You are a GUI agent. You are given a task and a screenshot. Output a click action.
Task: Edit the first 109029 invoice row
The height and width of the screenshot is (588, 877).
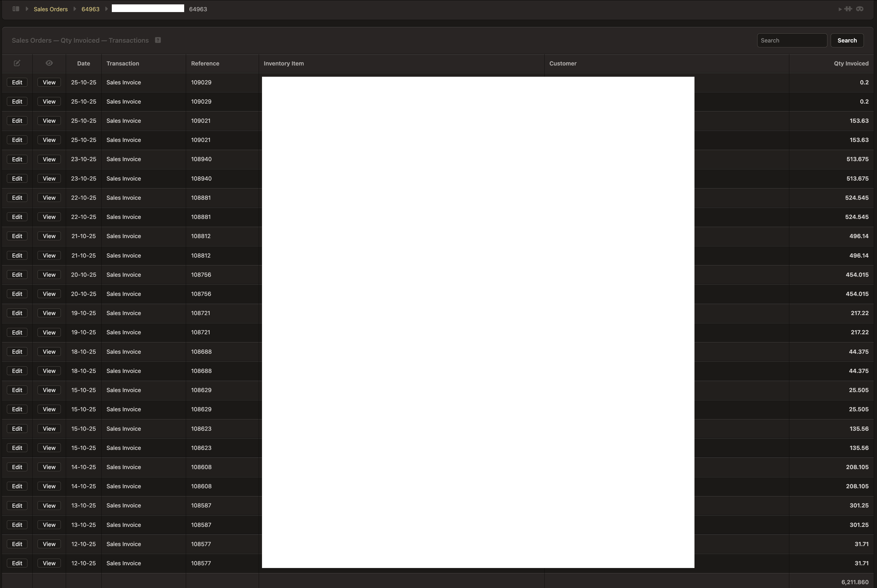[17, 82]
